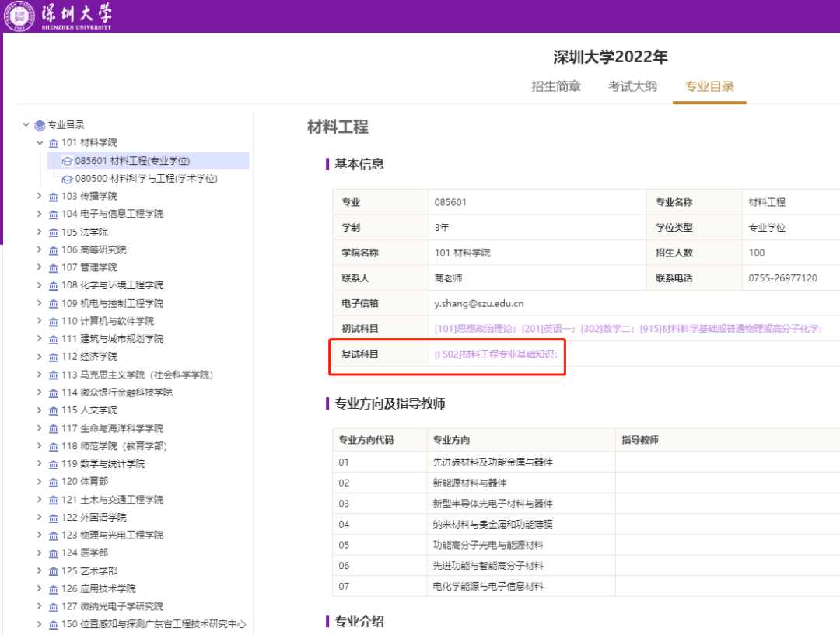Switch to the 招生简章 tab
The width and height of the screenshot is (840, 635).
point(555,86)
